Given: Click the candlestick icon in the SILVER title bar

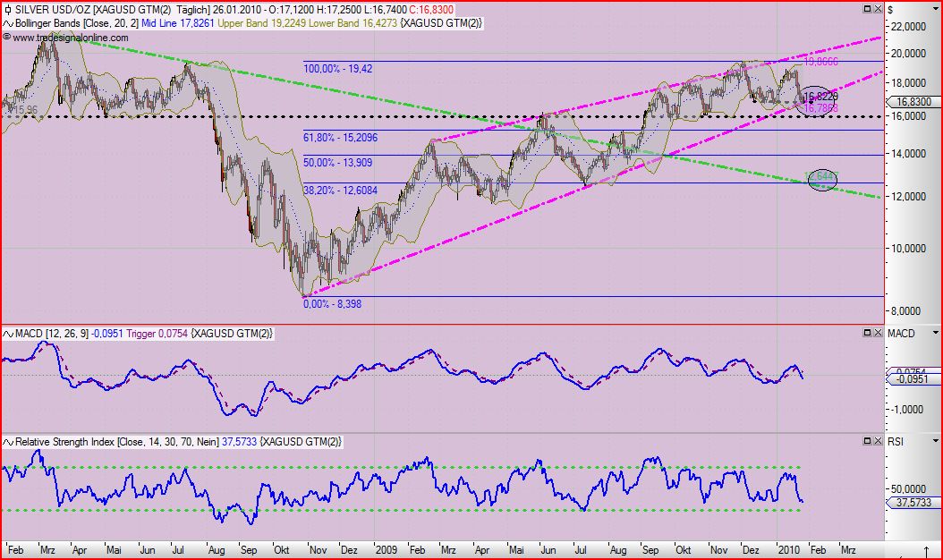Looking at the screenshot, I should tap(7, 8).
